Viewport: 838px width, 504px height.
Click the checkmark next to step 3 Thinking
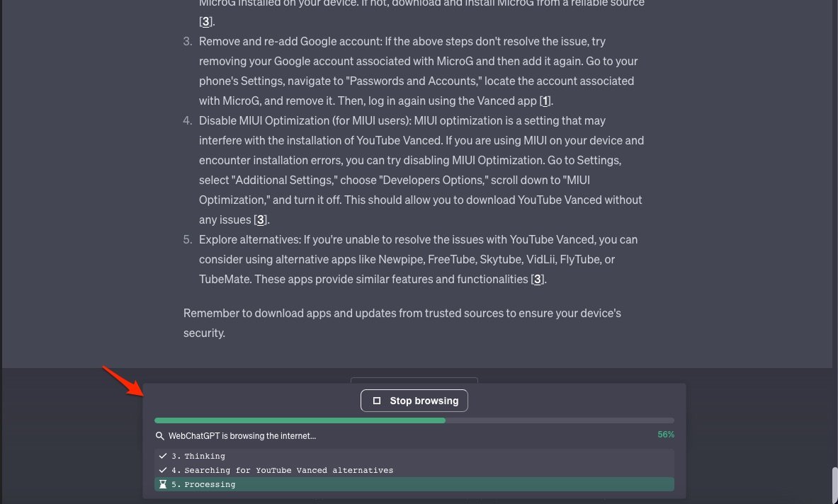163,456
